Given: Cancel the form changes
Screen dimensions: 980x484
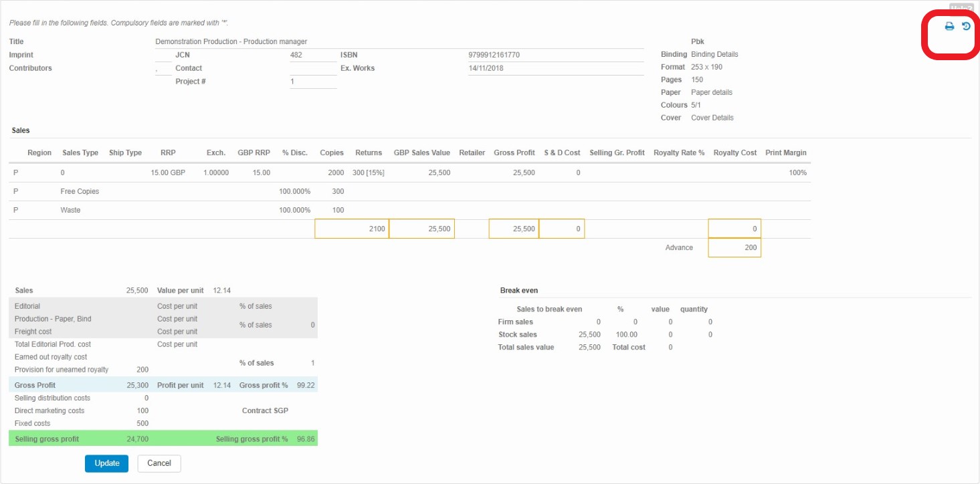Looking at the screenshot, I should [159, 463].
